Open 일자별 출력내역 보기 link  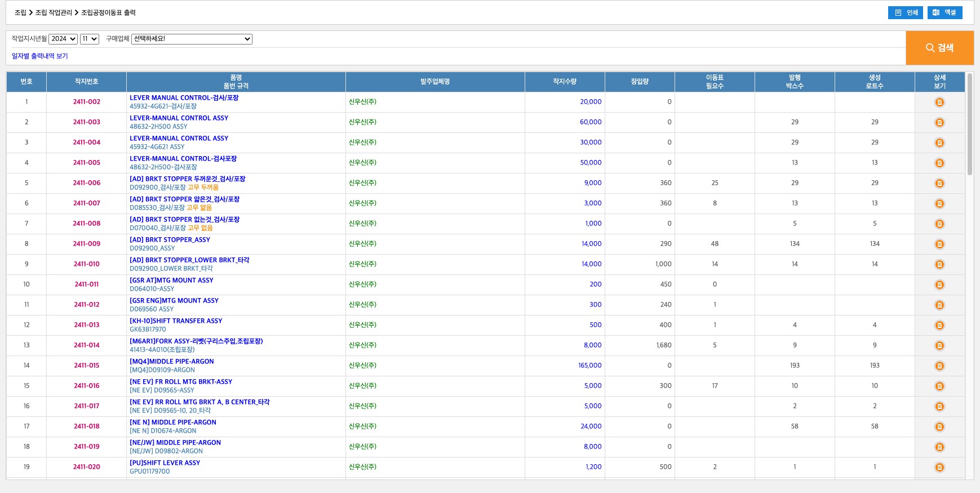tap(39, 56)
